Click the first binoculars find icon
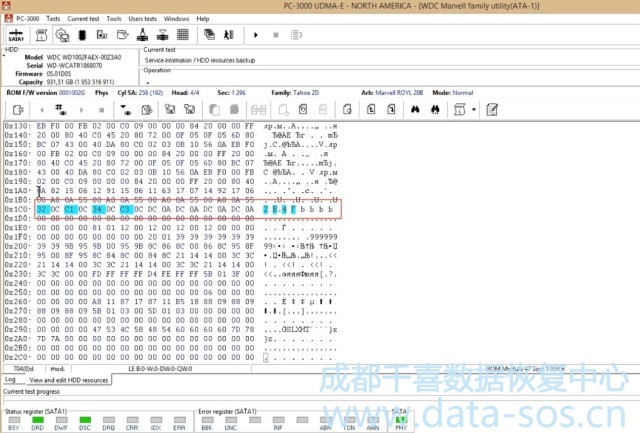Screen dimensions: 640x433 coord(415,109)
